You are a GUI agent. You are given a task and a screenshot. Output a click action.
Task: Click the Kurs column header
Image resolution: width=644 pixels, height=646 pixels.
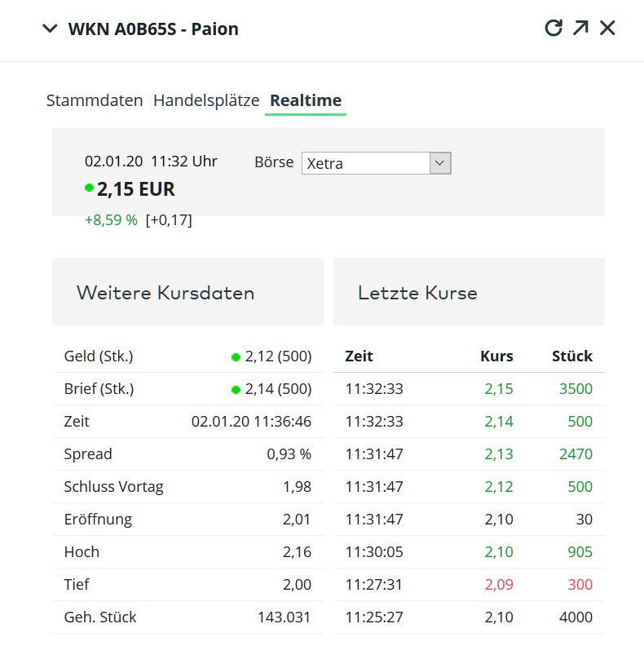[496, 356]
